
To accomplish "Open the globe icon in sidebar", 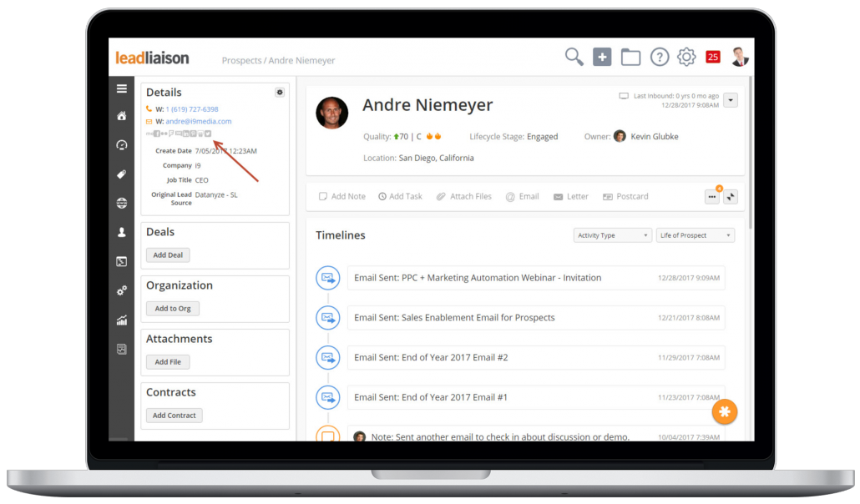I will (122, 203).
